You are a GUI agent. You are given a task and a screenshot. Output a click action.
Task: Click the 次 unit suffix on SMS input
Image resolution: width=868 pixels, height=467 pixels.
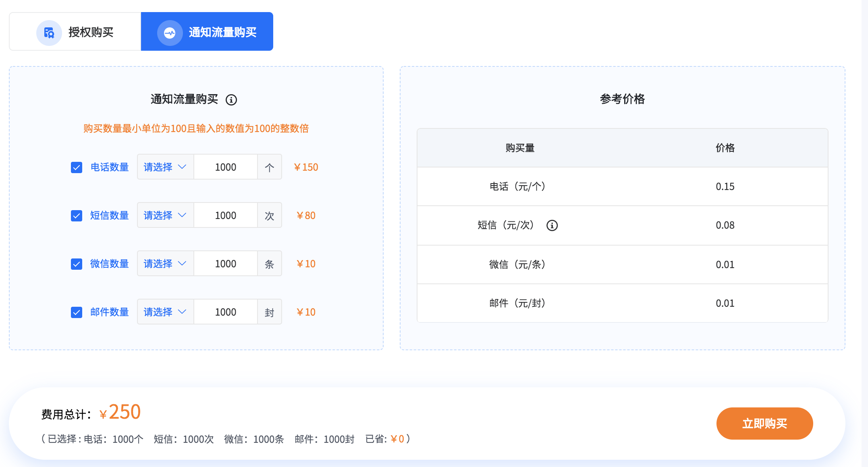(270, 215)
